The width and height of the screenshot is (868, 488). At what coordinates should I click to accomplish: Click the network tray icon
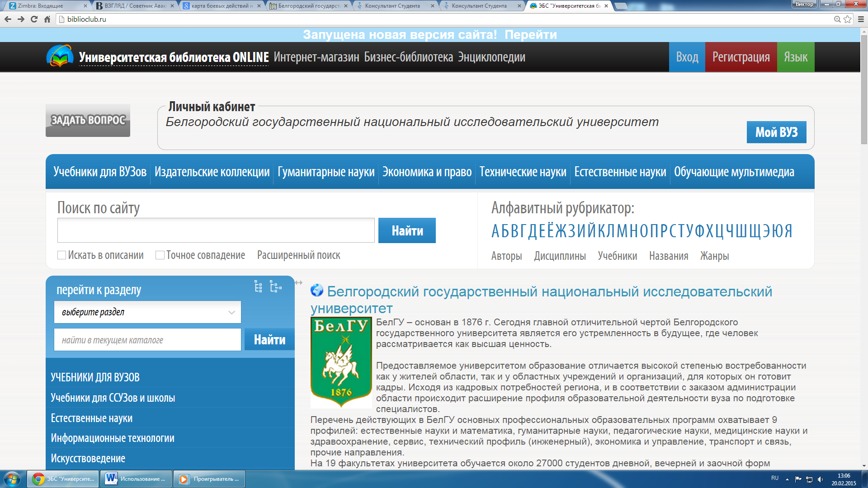pos(809,479)
